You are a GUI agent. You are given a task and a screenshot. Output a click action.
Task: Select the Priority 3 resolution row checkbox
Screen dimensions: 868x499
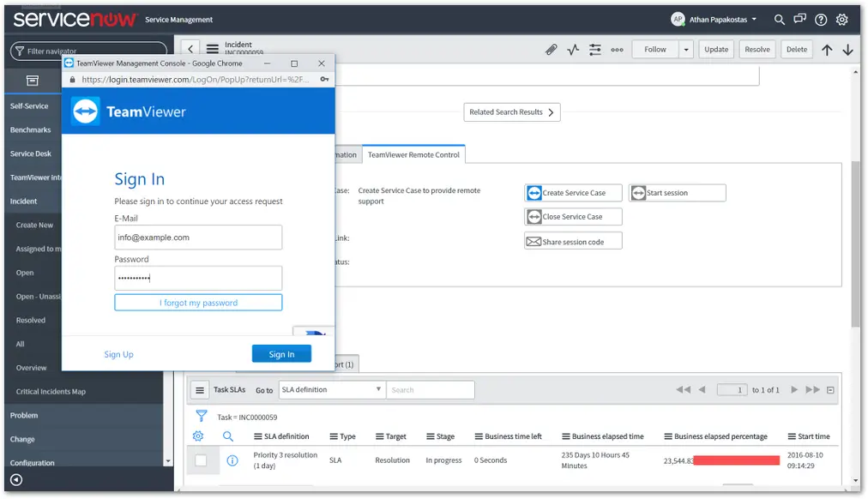click(201, 460)
